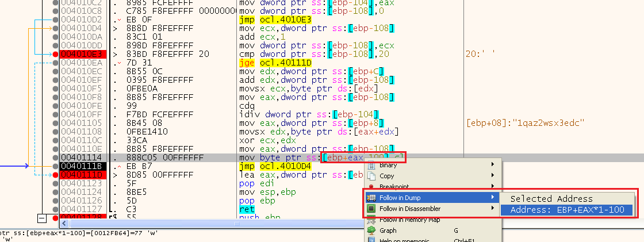Toggle breakpoint dot at address 004010E3
Viewport: 644px width, 242px height.
pos(55,54)
